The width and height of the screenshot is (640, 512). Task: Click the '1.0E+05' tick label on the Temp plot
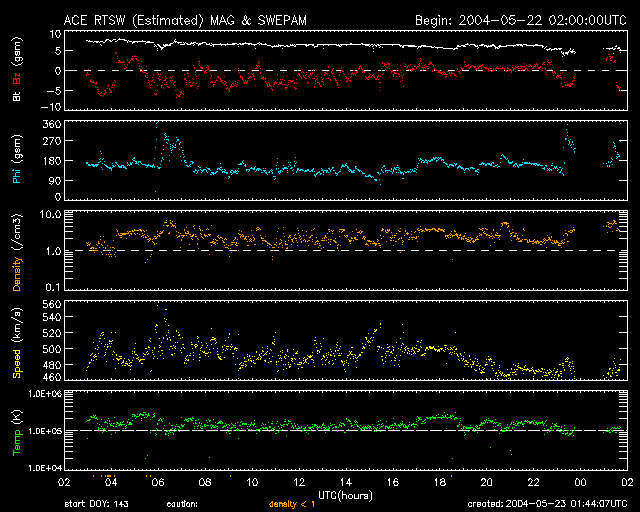coord(45,431)
